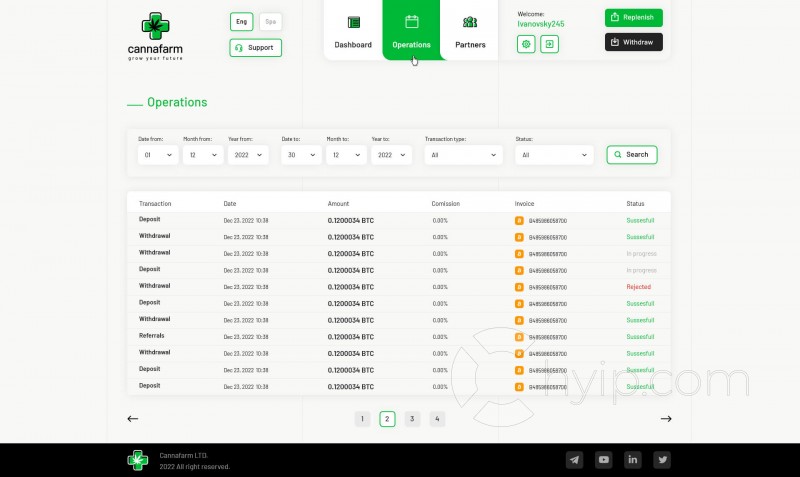The image size is (800, 477).
Task: Click the Status column header
Action: 635,204
